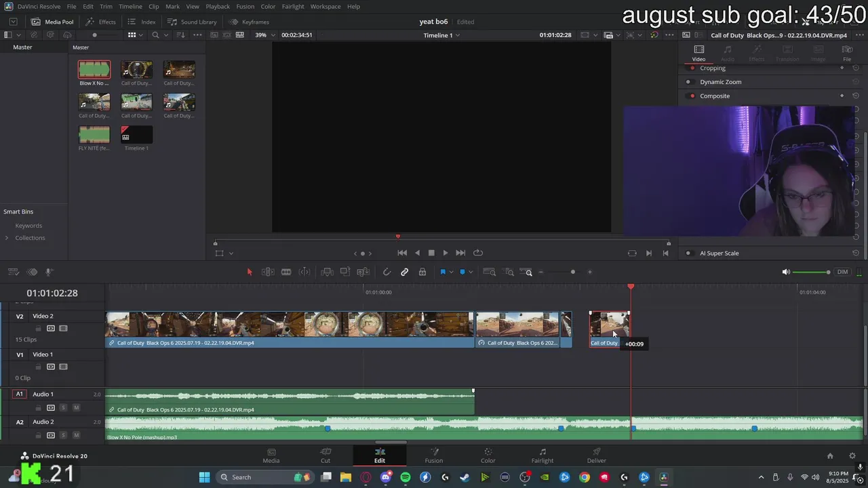Toggle Position Lock padlock icon
Viewport: 868px width, 488px height.
(422, 272)
